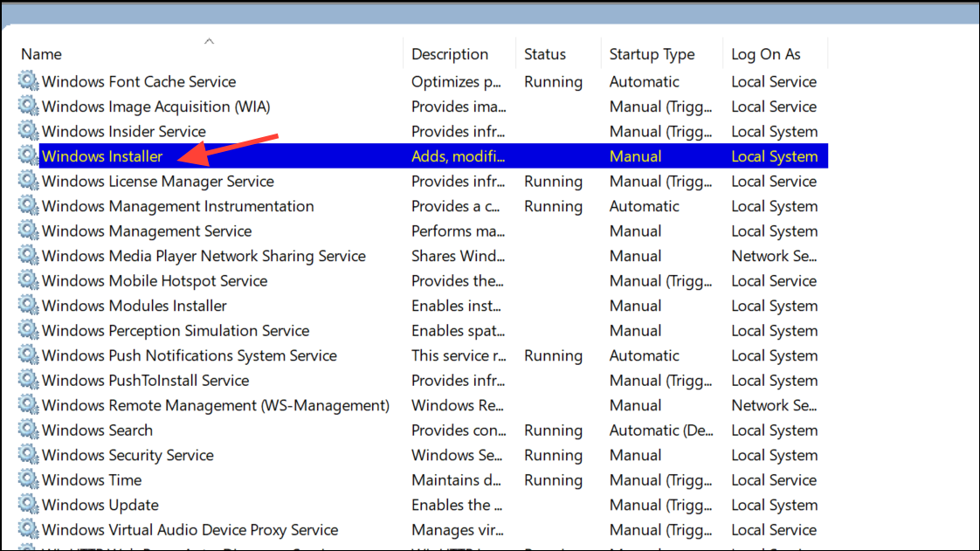Click the gear icon for Windows Update
The width and height of the screenshot is (980, 551).
coord(28,504)
